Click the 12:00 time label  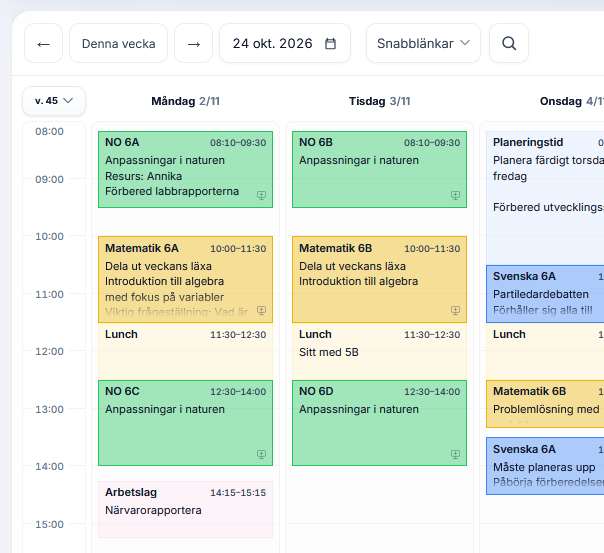click(x=49, y=352)
